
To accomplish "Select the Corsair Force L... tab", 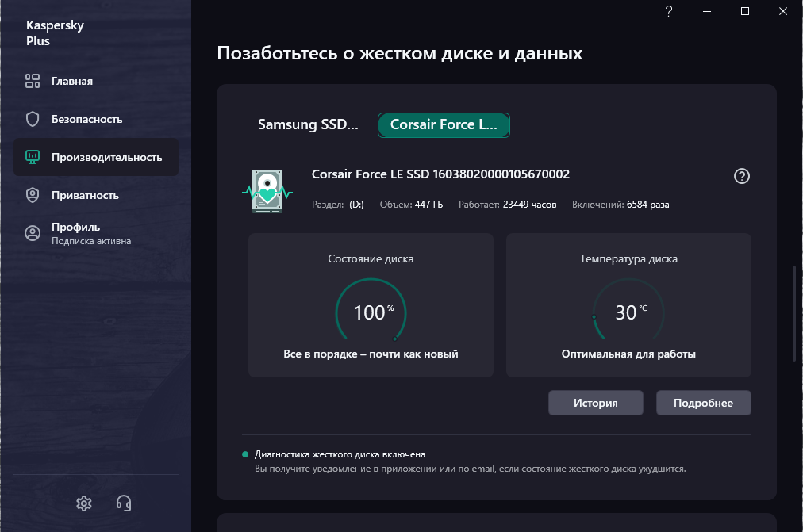I will coord(444,124).
